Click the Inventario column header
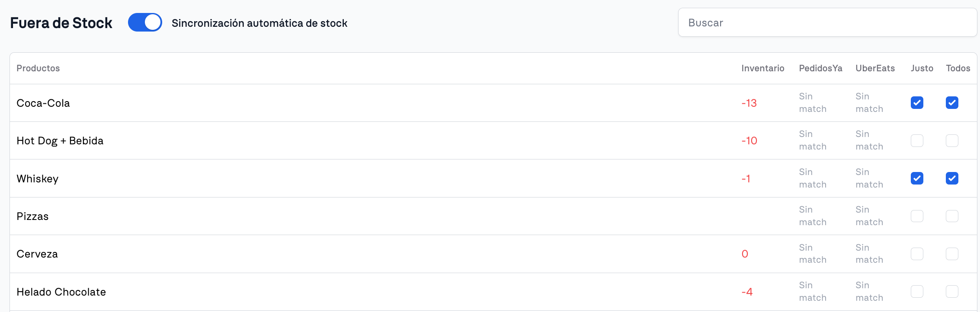Screen dimensions: 980x312 (762, 68)
